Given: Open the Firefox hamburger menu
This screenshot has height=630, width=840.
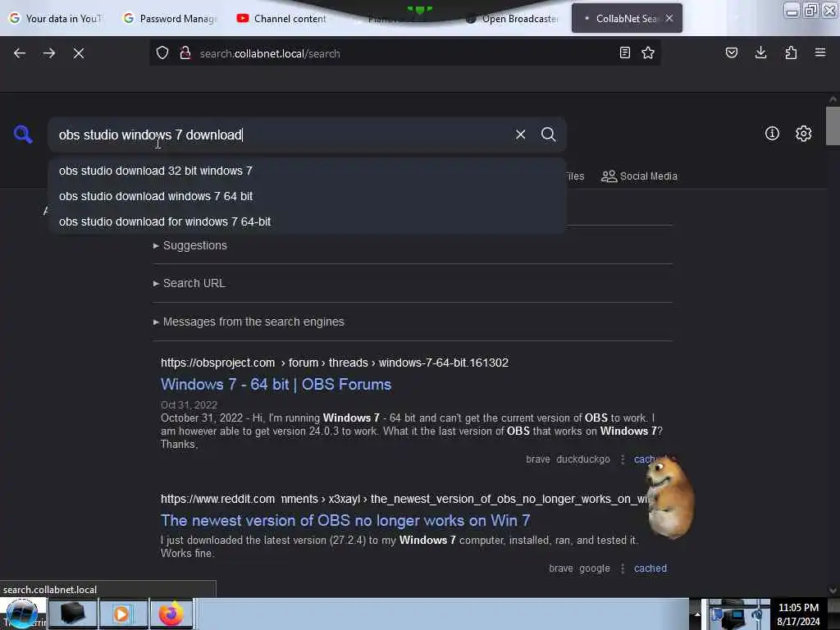Looking at the screenshot, I should (x=820, y=52).
